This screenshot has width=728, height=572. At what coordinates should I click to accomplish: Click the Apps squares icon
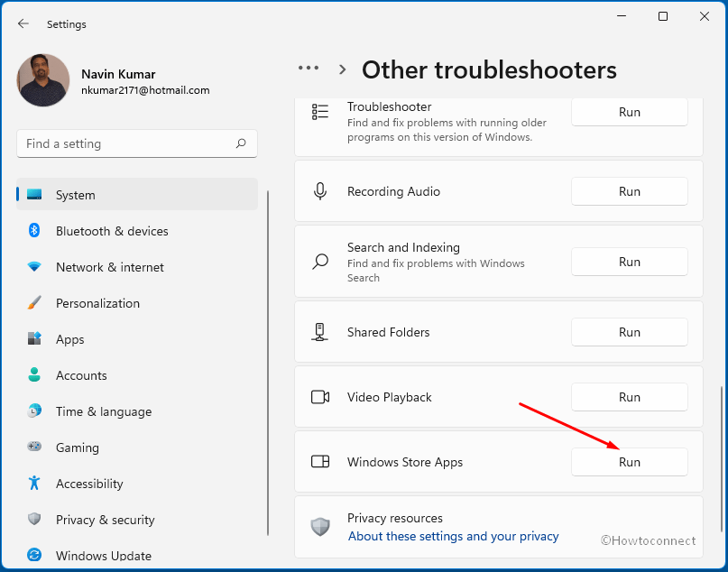tap(34, 338)
